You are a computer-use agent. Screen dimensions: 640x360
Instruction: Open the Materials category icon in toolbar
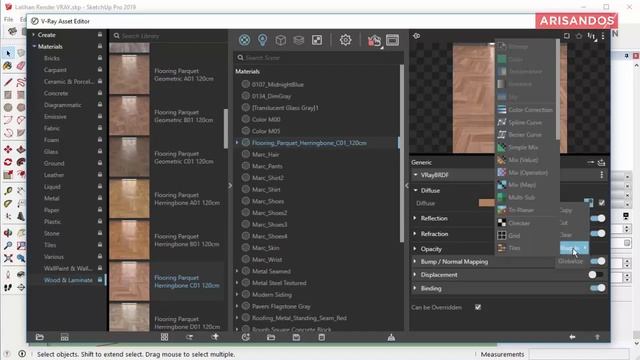244,40
